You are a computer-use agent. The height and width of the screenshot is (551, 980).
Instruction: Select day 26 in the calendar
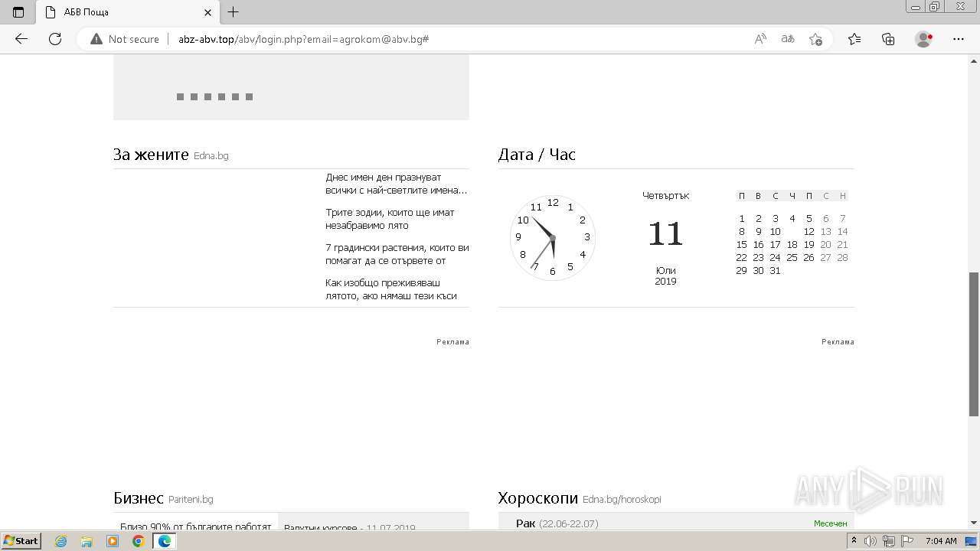(x=808, y=258)
